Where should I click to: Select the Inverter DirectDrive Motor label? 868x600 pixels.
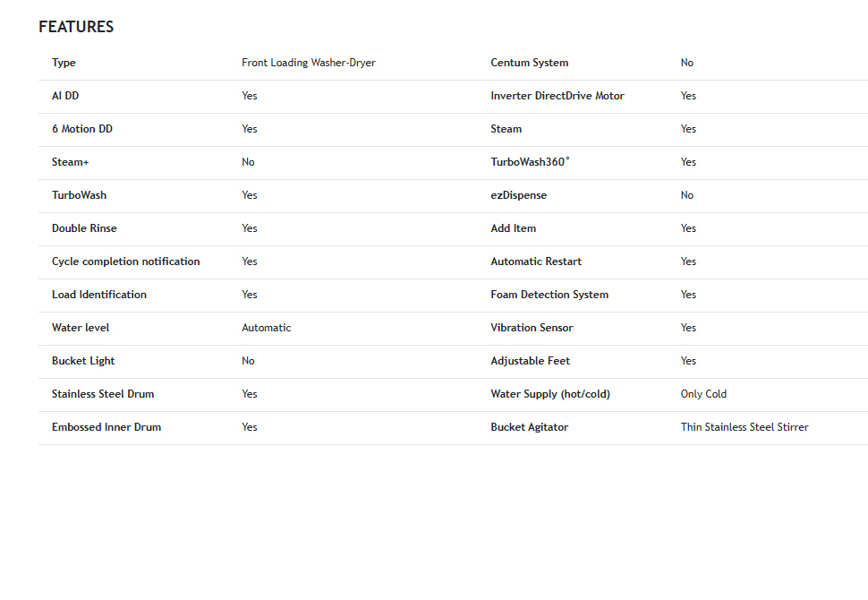click(557, 96)
